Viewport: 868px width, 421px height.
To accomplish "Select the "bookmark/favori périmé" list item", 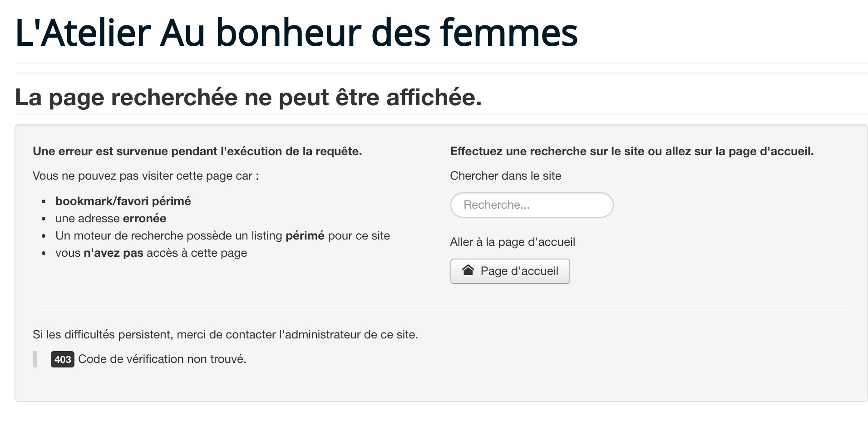I will (x=123, y=201).
